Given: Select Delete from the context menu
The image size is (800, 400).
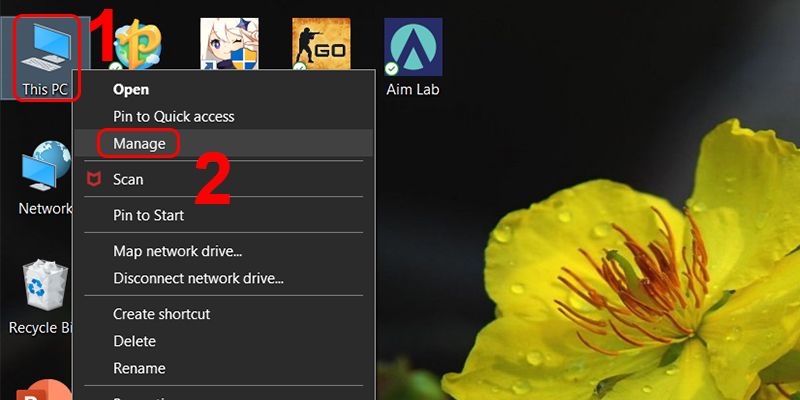Looking at the screenshot, I should click(134, 341).
